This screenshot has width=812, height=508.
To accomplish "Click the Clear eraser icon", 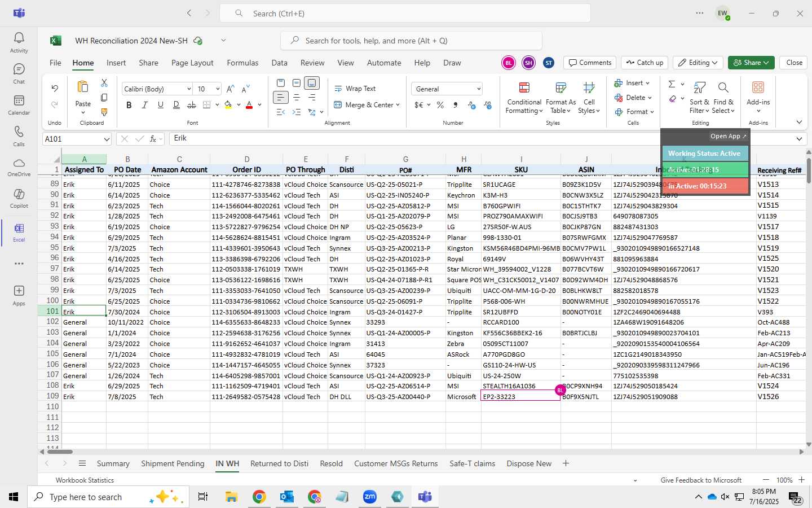I will 672,99.
